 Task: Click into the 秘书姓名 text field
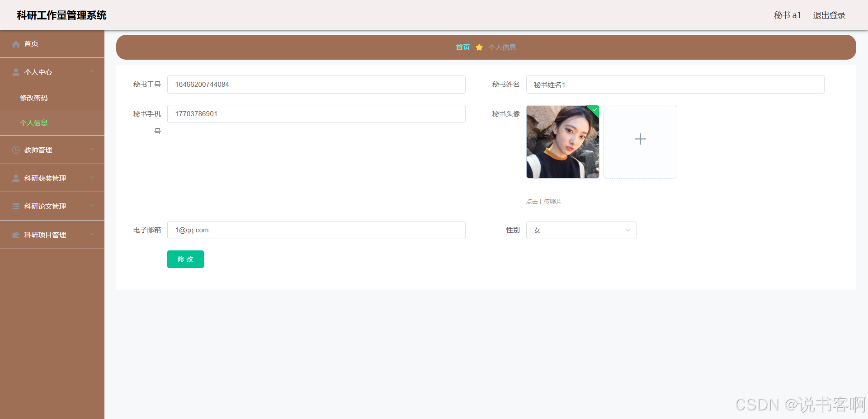point(675,85)
